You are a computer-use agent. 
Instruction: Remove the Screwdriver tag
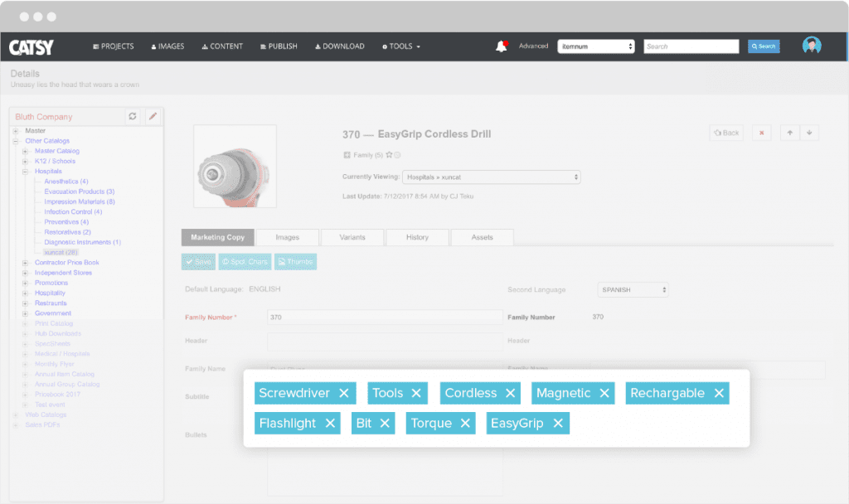[344, 393]
